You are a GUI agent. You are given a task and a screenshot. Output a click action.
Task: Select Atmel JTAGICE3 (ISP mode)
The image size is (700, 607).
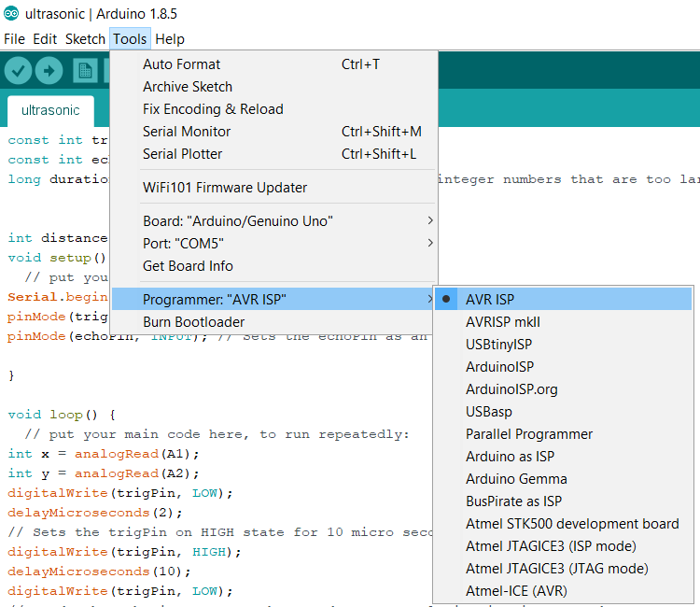pos(564,545)
